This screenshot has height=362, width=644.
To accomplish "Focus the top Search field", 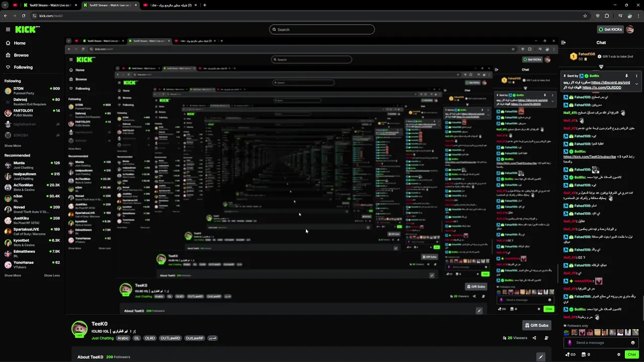I will 322,30.
